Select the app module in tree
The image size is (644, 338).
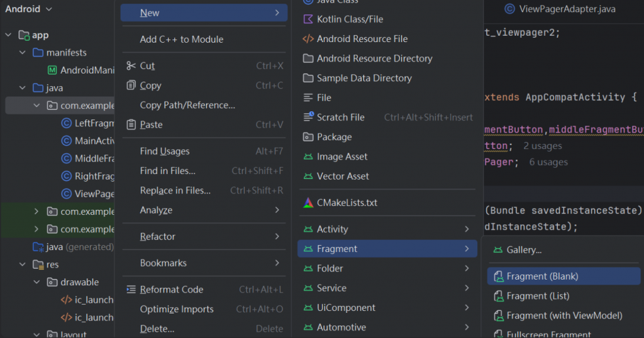tap(40, 35)
